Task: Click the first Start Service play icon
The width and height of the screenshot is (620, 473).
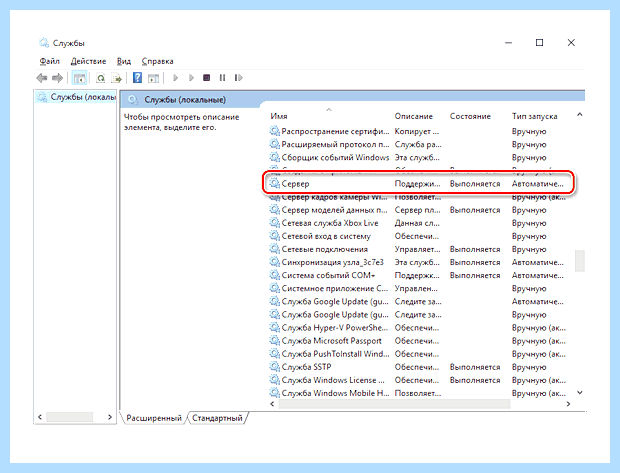Action: tap(176, 78)
